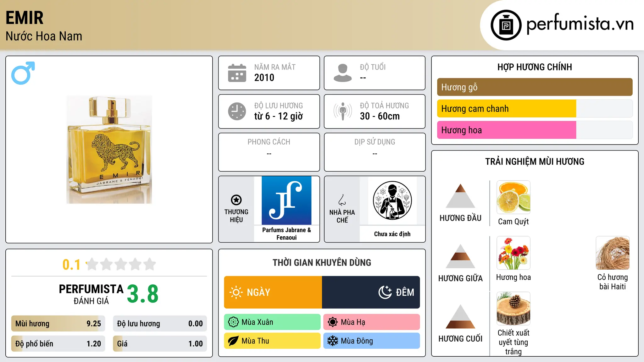Click the Phong Cách card
Image resolution: width=644 pixels, height=362 pixels.
[269, 152]
